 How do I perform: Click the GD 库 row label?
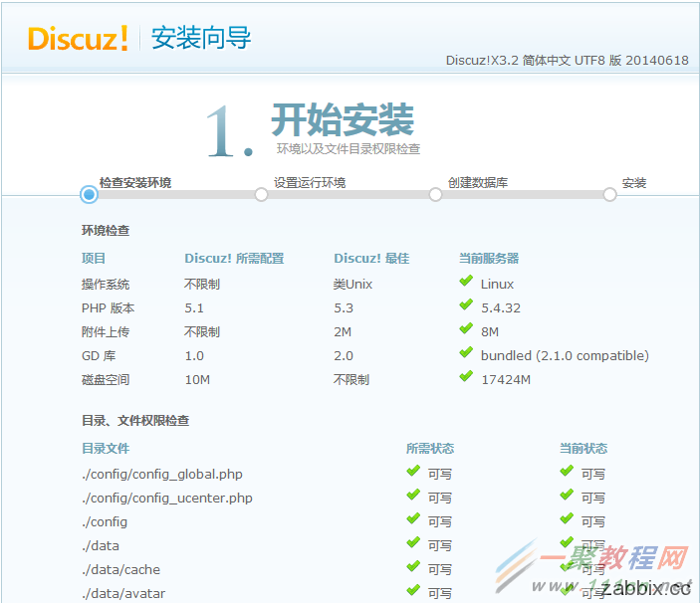(x=99, y=356)
